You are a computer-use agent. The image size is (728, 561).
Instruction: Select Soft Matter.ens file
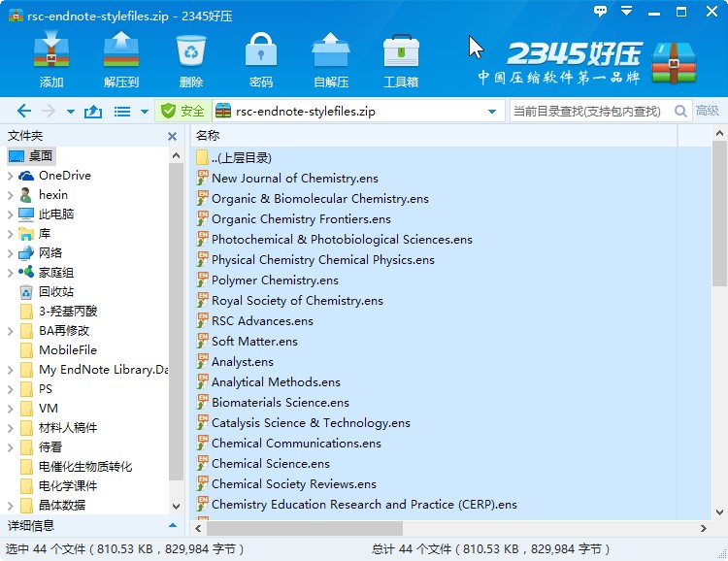pos(254,342)
